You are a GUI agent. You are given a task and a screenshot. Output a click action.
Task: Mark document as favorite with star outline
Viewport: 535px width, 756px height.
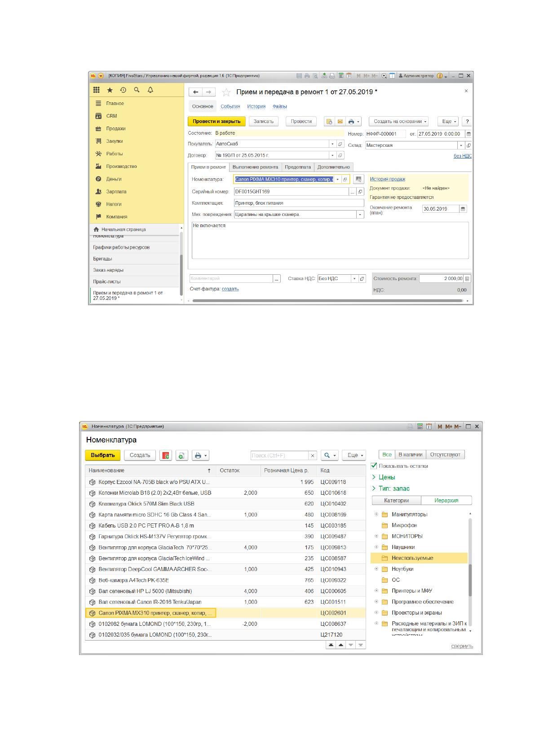pyautogui.click(x=226, y=92)
